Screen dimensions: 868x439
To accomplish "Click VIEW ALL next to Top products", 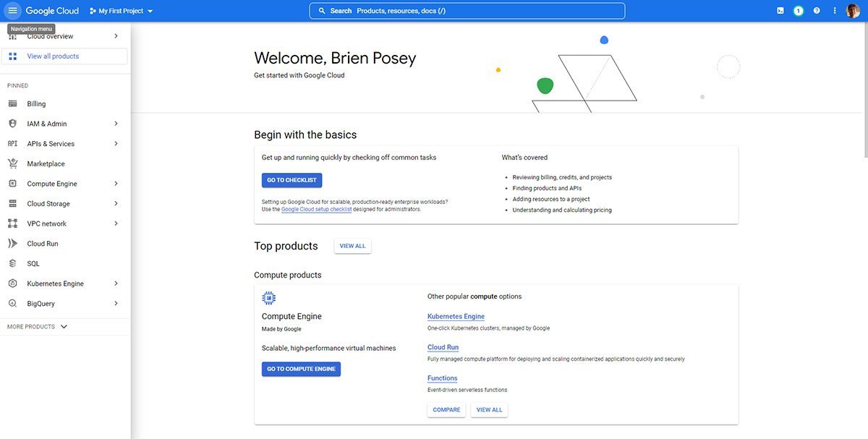I will pos(352,246).
